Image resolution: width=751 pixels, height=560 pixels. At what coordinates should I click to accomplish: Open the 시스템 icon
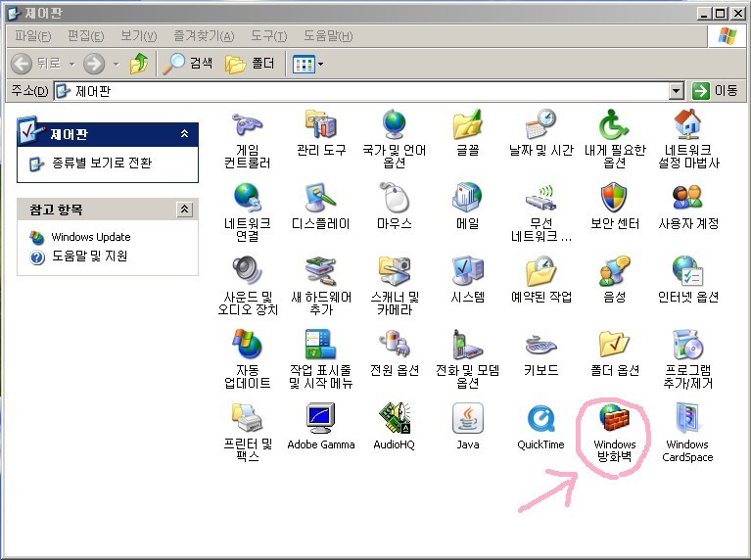467,271
